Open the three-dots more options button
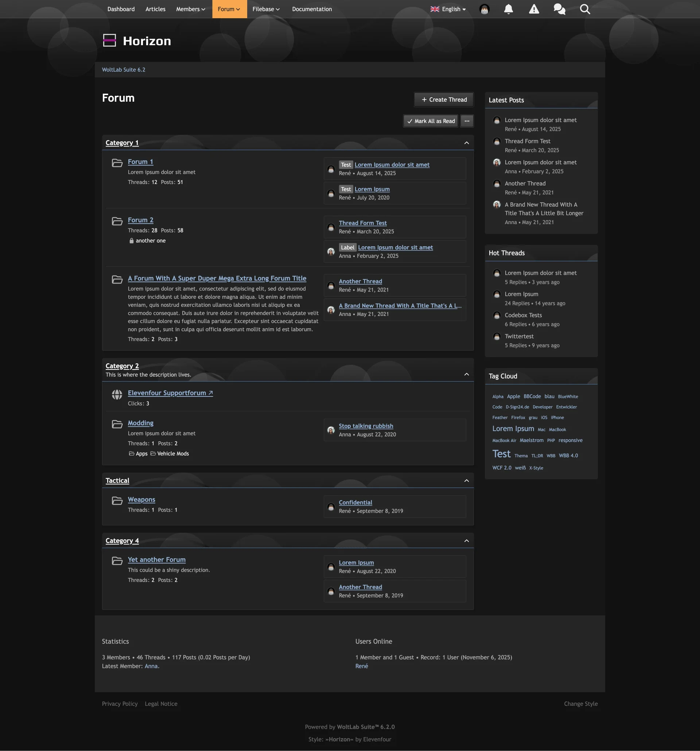Image resolution: width=700 pixels, height=751 pixels. pyautogui.click(x=467, y=121)
